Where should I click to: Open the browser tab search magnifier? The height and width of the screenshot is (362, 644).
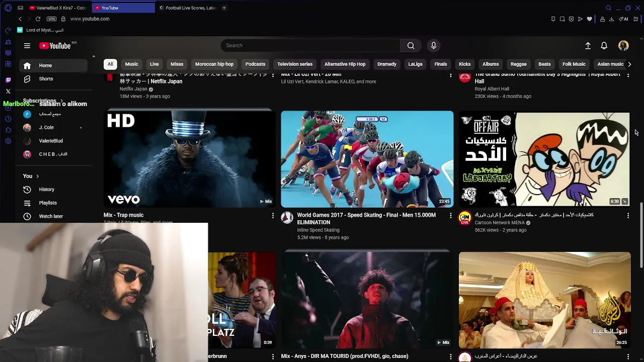click(x=608, y=8)
